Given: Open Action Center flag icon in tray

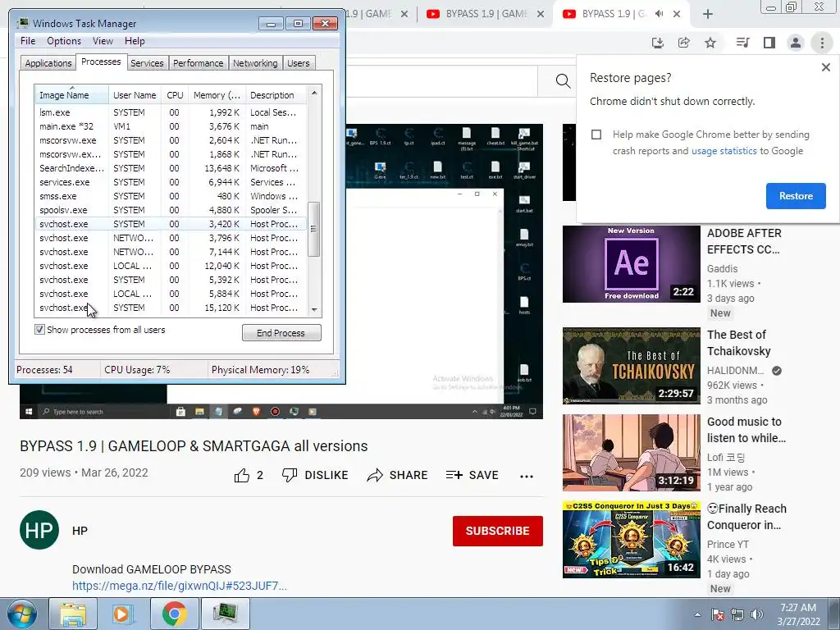Looking at the screenshot, I should tap(717, 614).
